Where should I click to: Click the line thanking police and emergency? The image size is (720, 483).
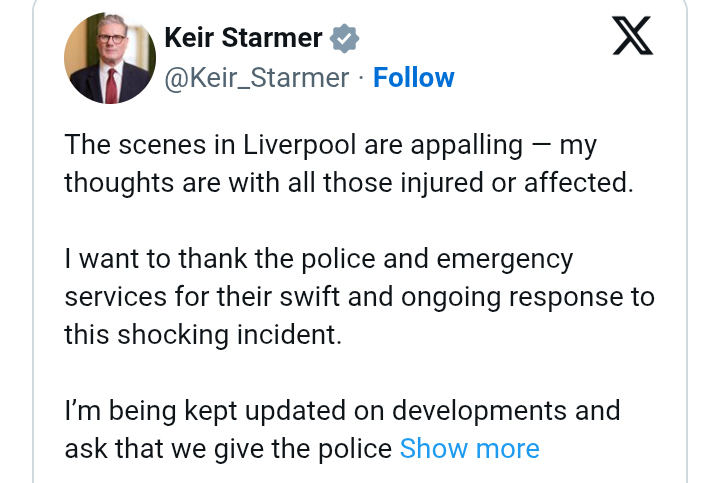click(x=319, y=259)
